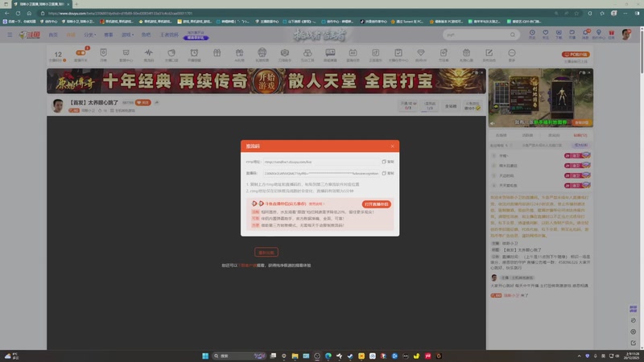This screenshot has height=362, width=644.
Task: Switch to the 贵宾 rank tab
Action: [554, 135]
